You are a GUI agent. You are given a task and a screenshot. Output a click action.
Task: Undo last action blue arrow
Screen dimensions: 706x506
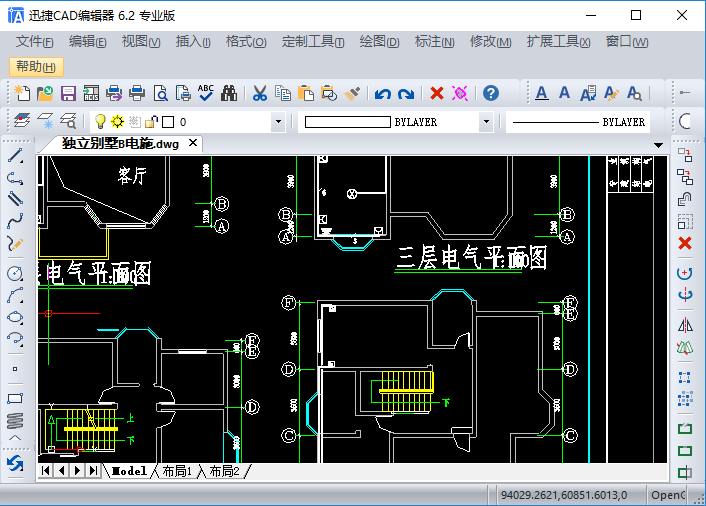383,94
